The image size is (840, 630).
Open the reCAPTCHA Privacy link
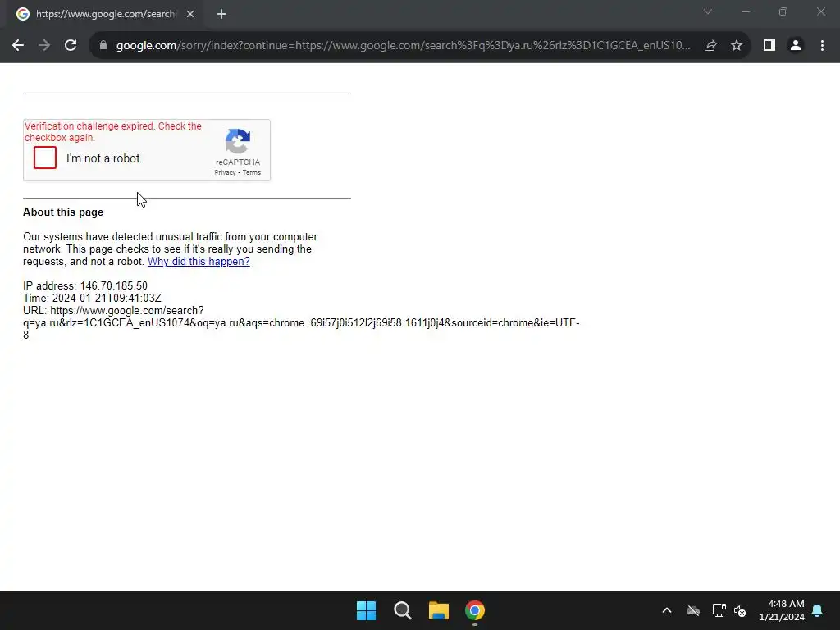click(x=225, y=172)
